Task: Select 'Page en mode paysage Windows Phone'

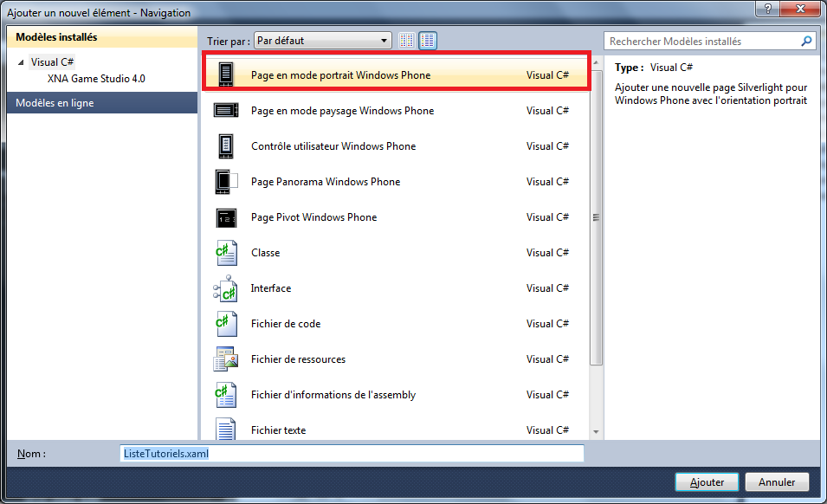Action: pos(342,111)
